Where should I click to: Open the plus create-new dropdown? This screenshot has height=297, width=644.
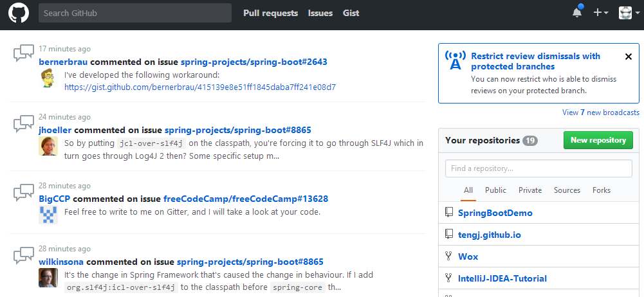(600, 13)
